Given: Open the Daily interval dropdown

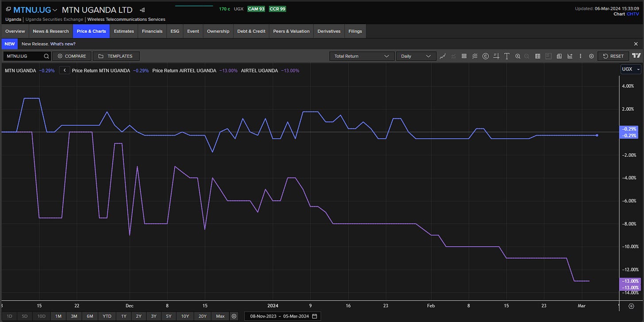Looking at the screenshot, I should pos(416,56).
